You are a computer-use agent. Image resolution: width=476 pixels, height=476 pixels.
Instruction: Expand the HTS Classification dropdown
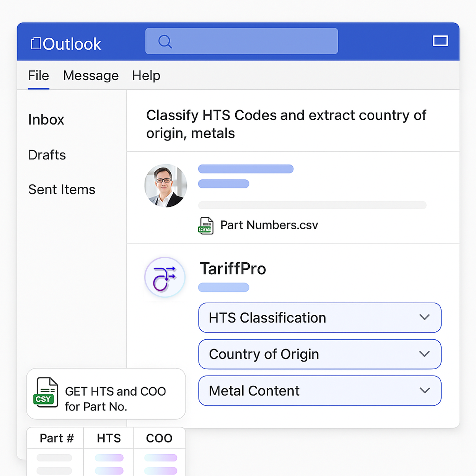(x=320, y=318)
